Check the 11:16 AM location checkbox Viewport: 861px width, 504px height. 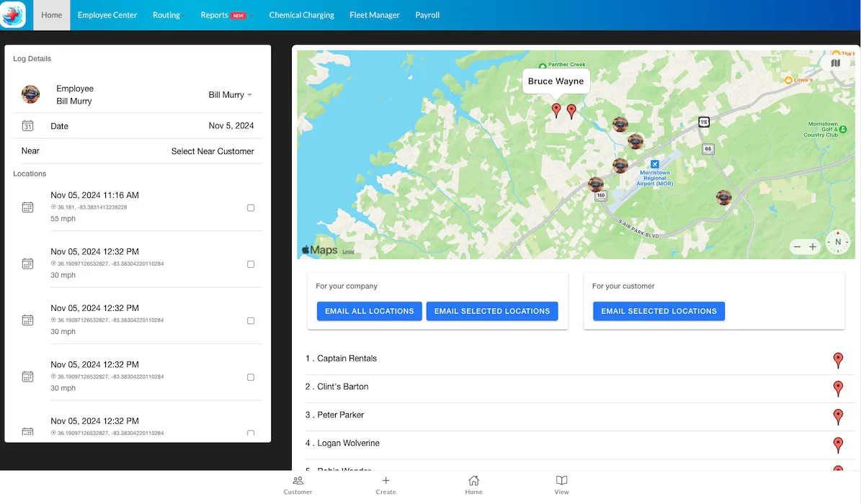pos(251,207)
